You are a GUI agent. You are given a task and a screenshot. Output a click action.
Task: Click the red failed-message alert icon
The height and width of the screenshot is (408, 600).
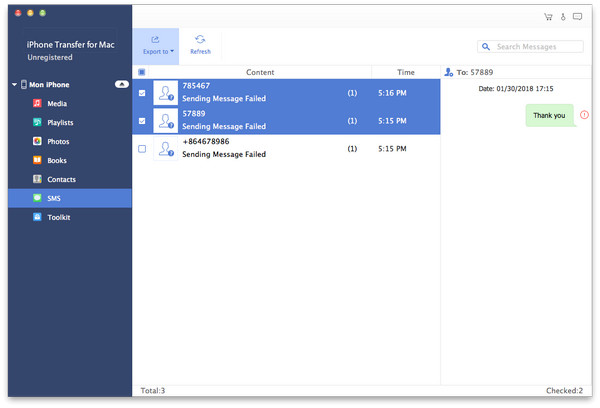tap(584, 114)
